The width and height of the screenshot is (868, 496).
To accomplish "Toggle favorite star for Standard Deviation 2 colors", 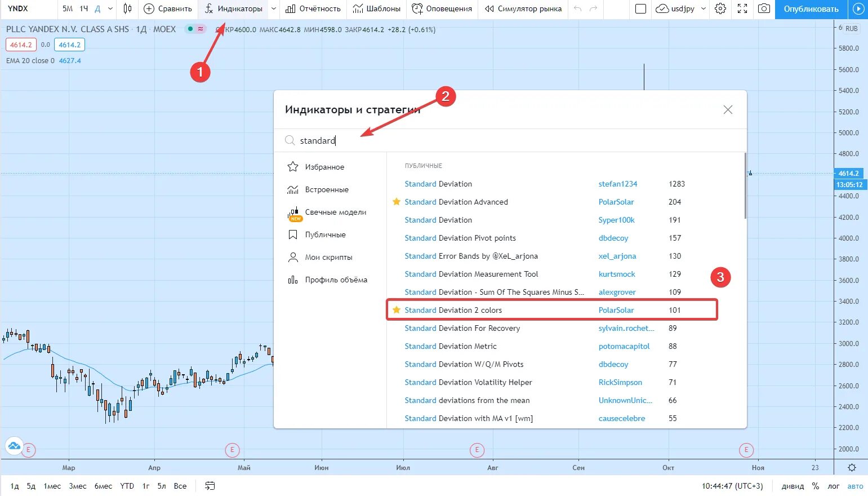I will (397, 310).
